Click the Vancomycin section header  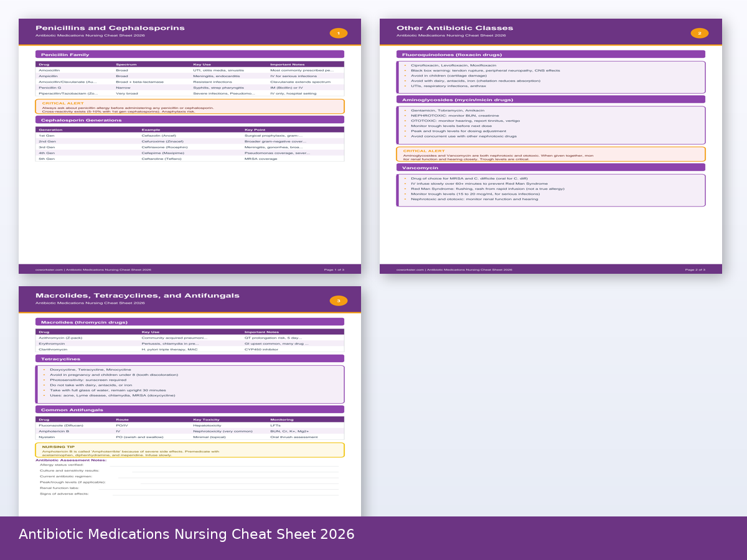[550, 167]
